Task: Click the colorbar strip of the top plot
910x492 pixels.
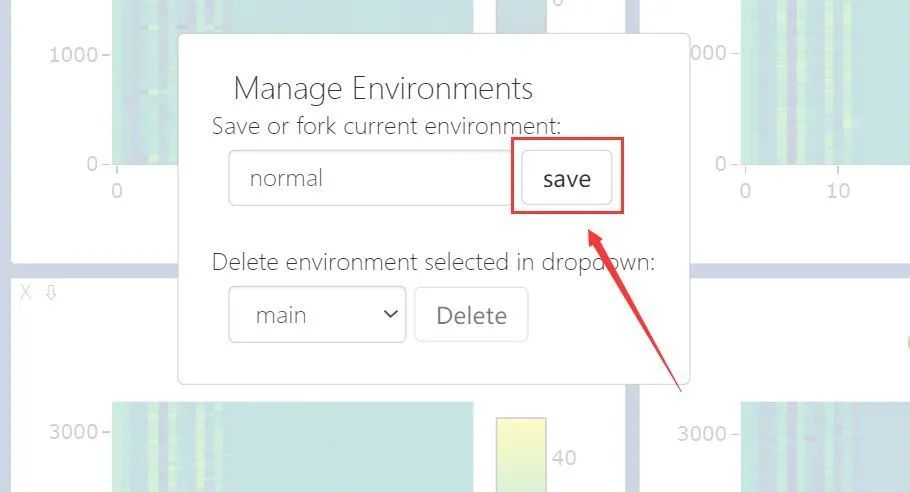Action: pyautogui.click(x=521, y=16)
